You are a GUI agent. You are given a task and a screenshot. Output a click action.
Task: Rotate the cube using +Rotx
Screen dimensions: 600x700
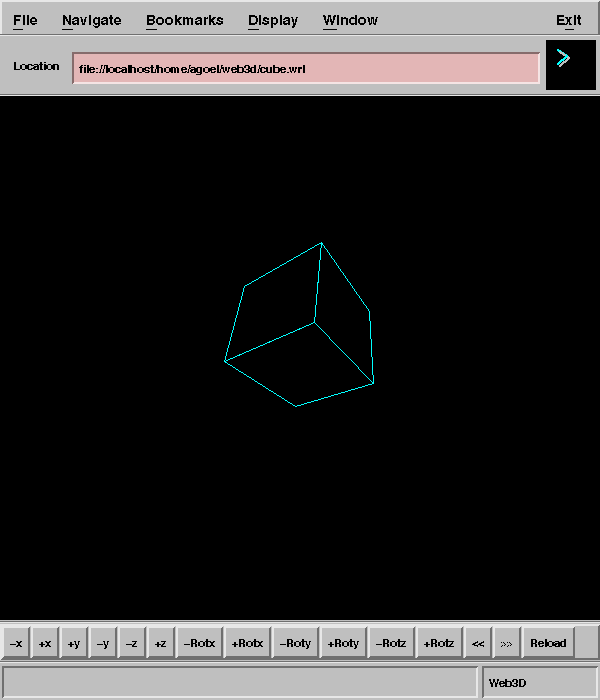tap(247, 643)
